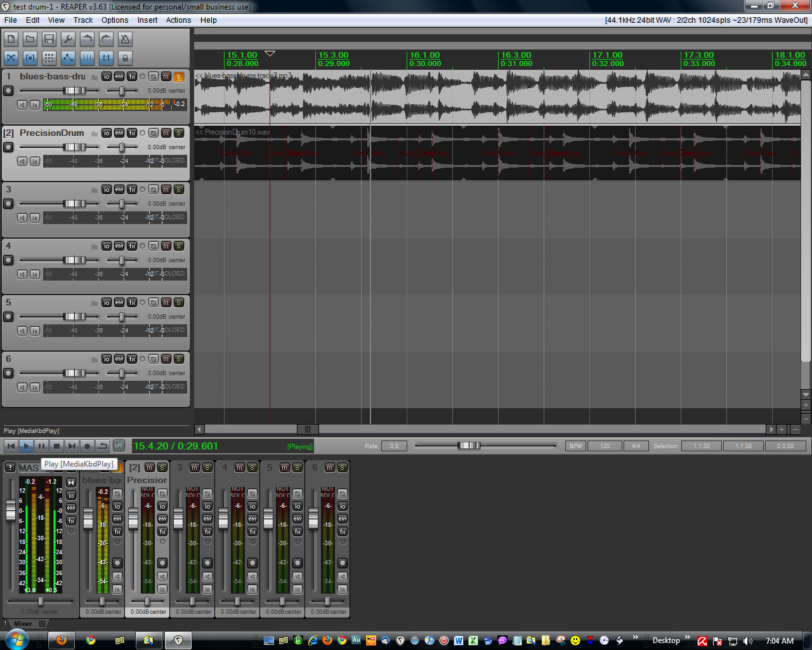Screen dimensions: 812x650
Task: Open the File menu
Action: coord(11,20)
